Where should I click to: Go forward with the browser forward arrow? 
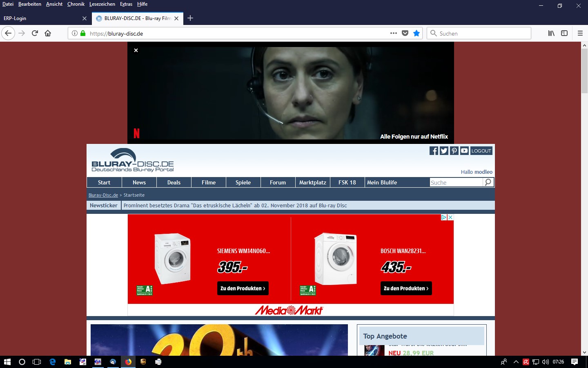coord(22,33)
